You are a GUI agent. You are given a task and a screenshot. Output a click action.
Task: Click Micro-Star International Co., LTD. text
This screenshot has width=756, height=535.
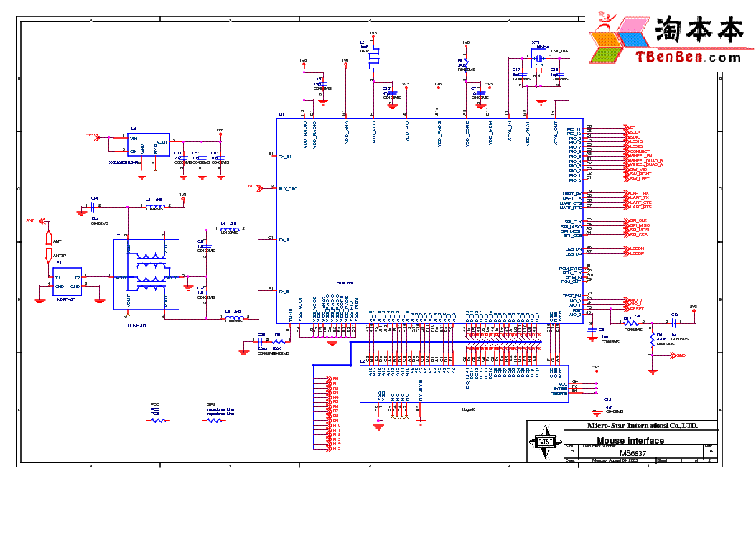630,426
